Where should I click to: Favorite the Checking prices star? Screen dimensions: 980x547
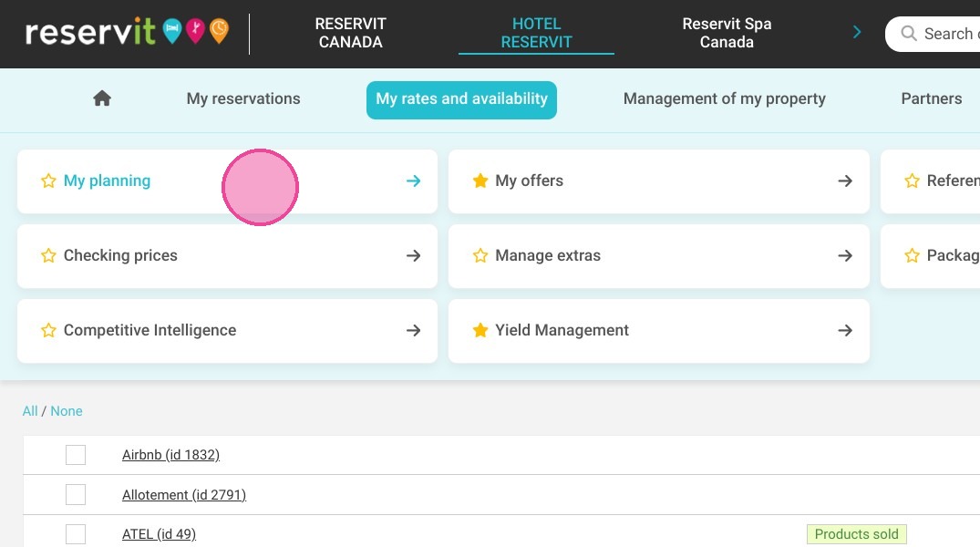coord(48,255)
